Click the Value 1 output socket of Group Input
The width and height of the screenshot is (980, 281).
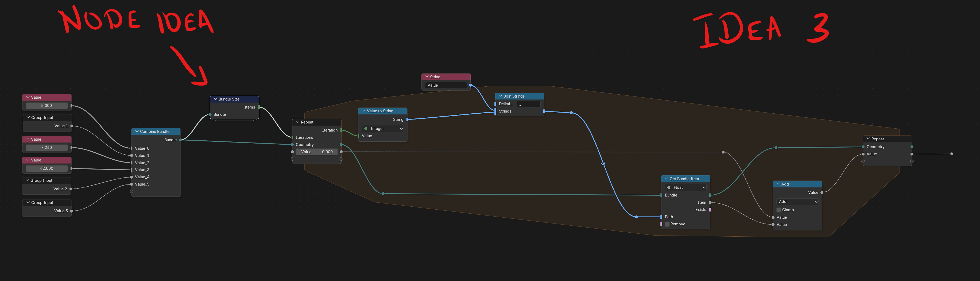[x=72, y=126]
